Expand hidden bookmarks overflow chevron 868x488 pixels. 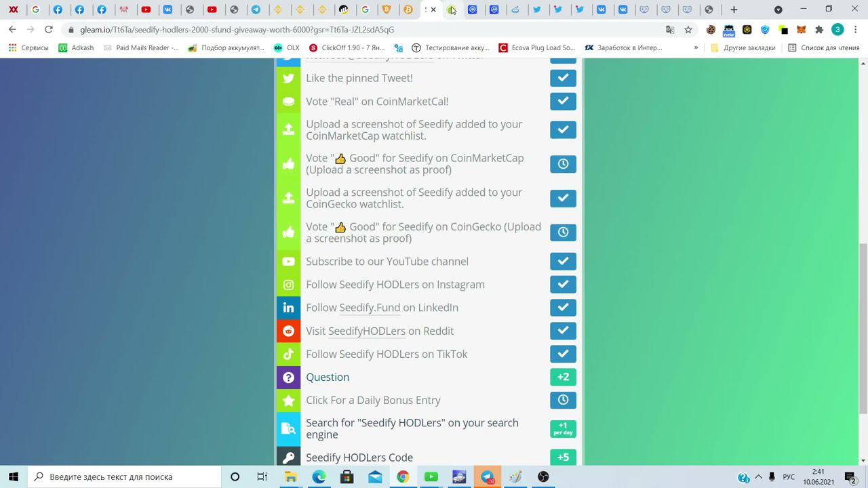click(x=696, y=48)
